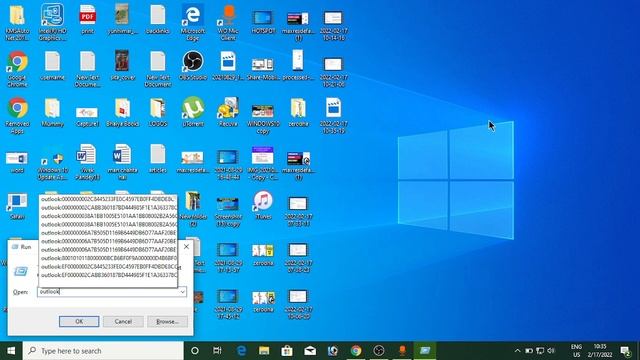Select the processed-... image icon
The width and height of the screenshot is (640, 360).
pos(298,65)
